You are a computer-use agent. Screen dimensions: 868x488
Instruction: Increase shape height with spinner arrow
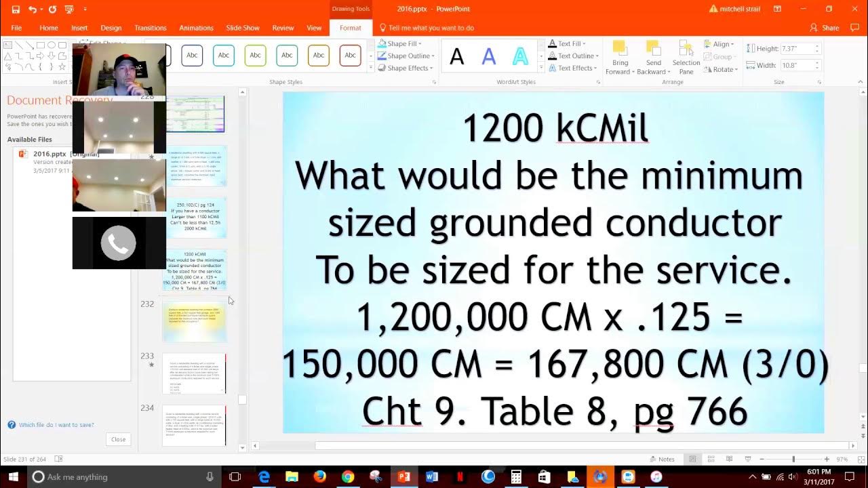[x=817, y=46]
